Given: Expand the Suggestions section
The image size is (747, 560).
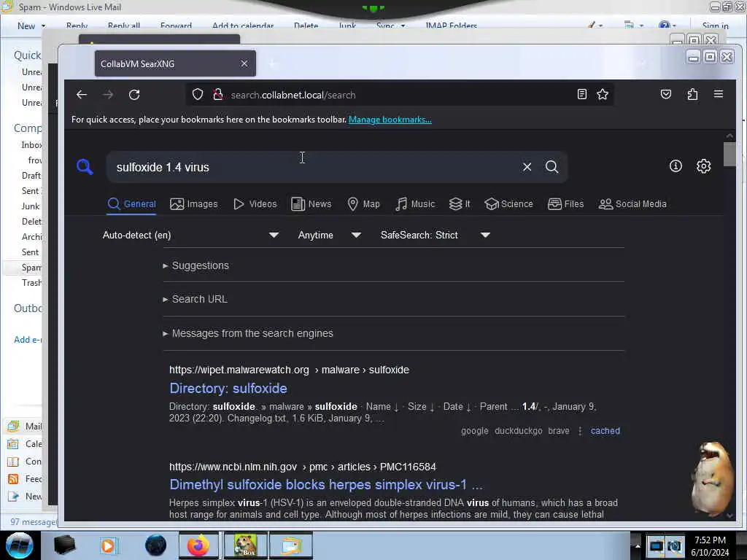Looking at the screenshot, I should 196,265.
